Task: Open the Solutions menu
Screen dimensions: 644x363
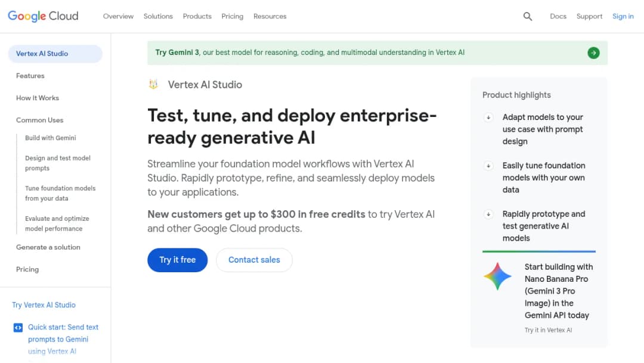Action: click(158, 17)
